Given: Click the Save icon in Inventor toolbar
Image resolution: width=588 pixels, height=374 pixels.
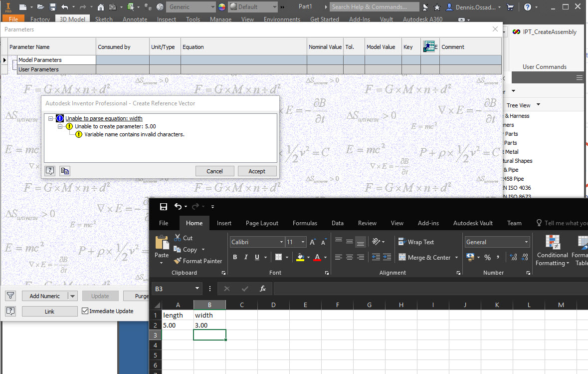Looking at the screenshot, I should (x=52, y=7).
